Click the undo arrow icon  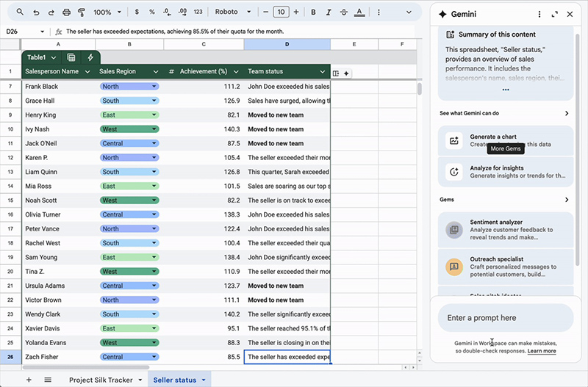pyautogui.click(x=37, y=12)
